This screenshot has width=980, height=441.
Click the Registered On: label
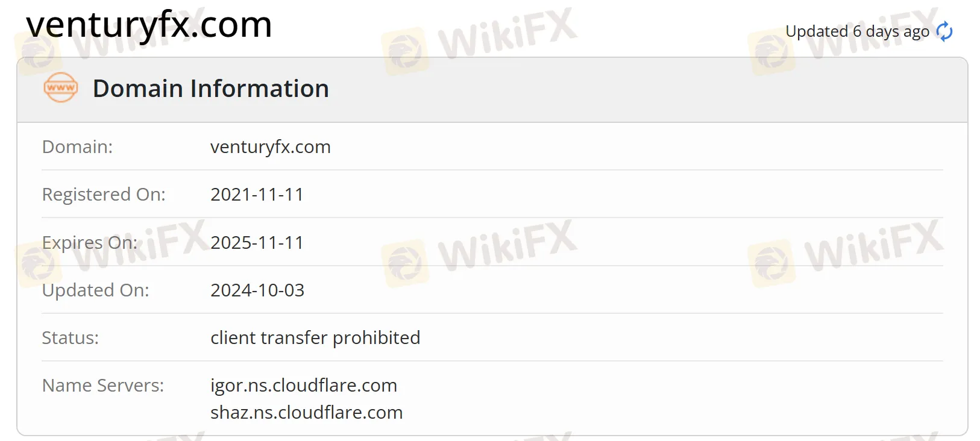pos(104,195)
